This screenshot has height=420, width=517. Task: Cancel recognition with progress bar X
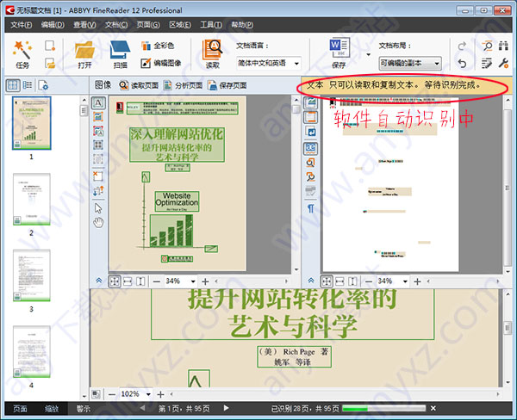coord(433,409)
